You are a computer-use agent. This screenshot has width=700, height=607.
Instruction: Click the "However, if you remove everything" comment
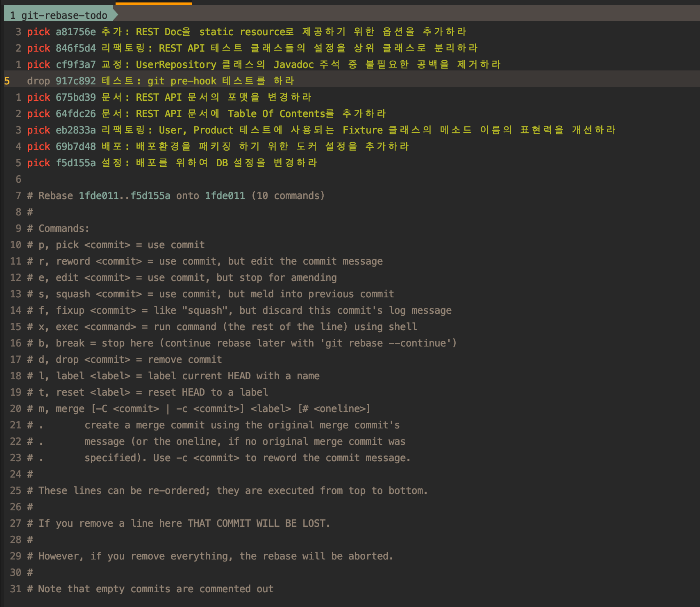pyautogui.click(x=210, y=556)
